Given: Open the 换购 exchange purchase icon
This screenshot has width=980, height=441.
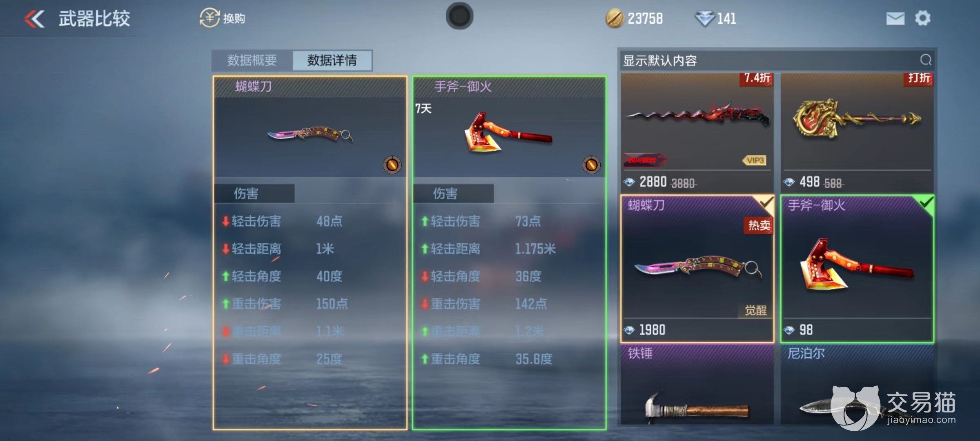Looking at the screenshot, I should coord(209,18).
